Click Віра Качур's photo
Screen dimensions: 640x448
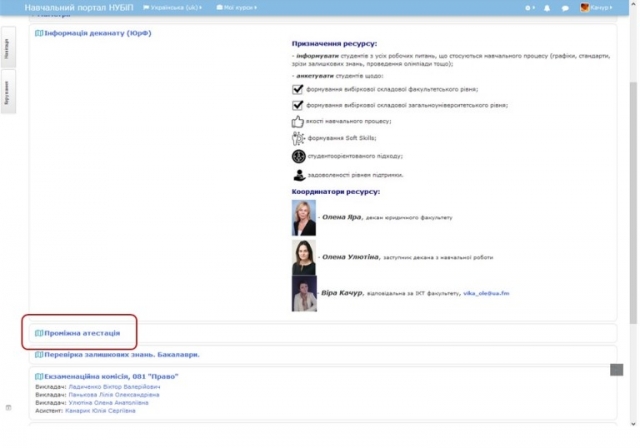pyautogui.click(x=304, y=293)
